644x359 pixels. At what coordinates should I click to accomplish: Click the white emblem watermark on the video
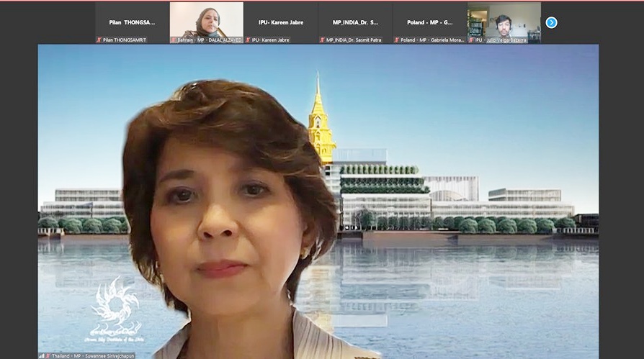pos(115,308)
